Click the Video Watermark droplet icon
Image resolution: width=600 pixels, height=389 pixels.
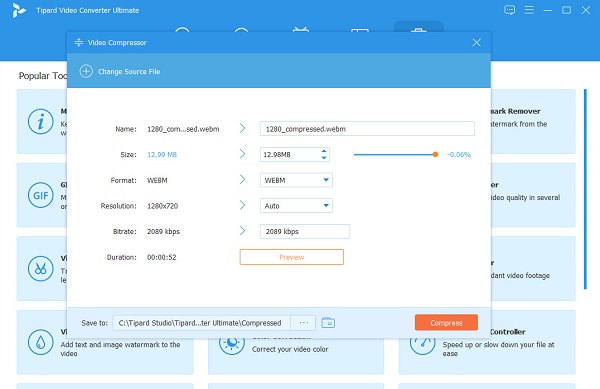41,342
